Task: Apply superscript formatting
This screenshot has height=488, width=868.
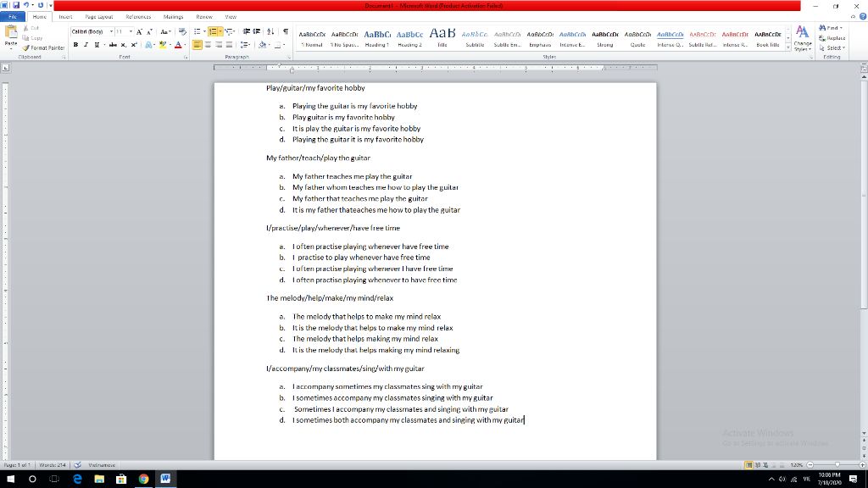Action: 133,45
